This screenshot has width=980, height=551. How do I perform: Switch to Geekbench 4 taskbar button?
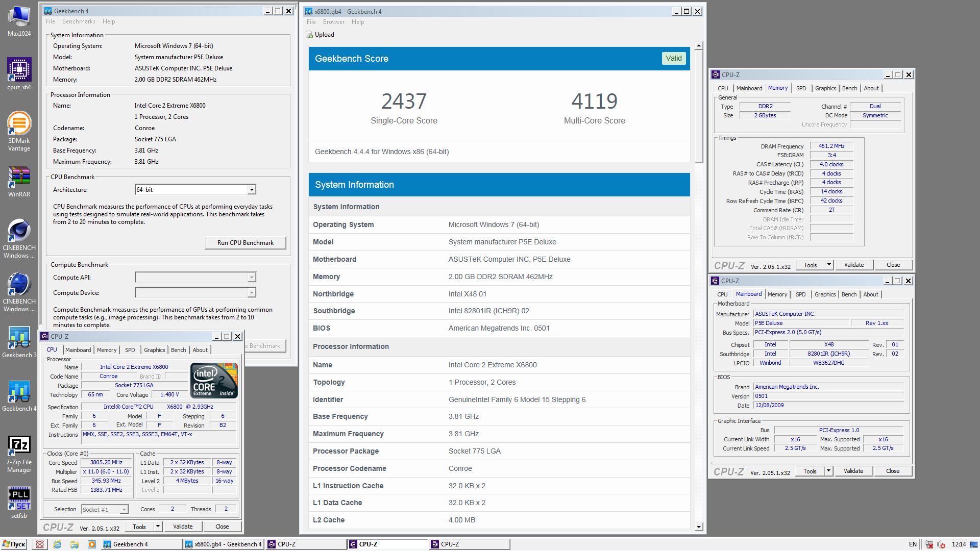(x=141, y=544)
